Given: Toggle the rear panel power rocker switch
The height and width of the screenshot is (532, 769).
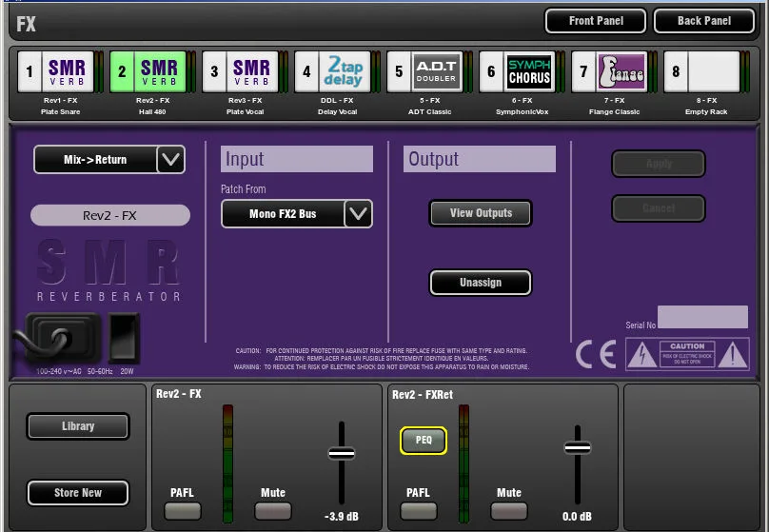Looking at the screenshot, I should (124, 338).
